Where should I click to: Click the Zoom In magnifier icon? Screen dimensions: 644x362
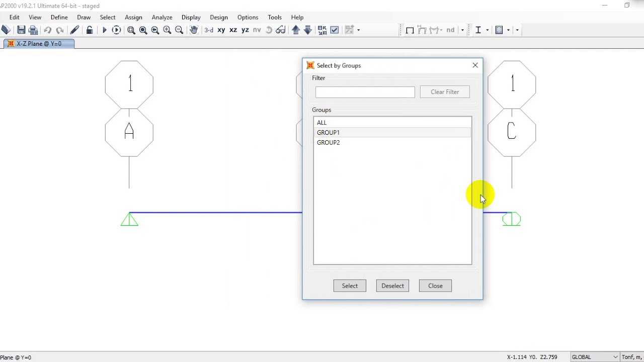pyautogui.click(x=167, y=30)
